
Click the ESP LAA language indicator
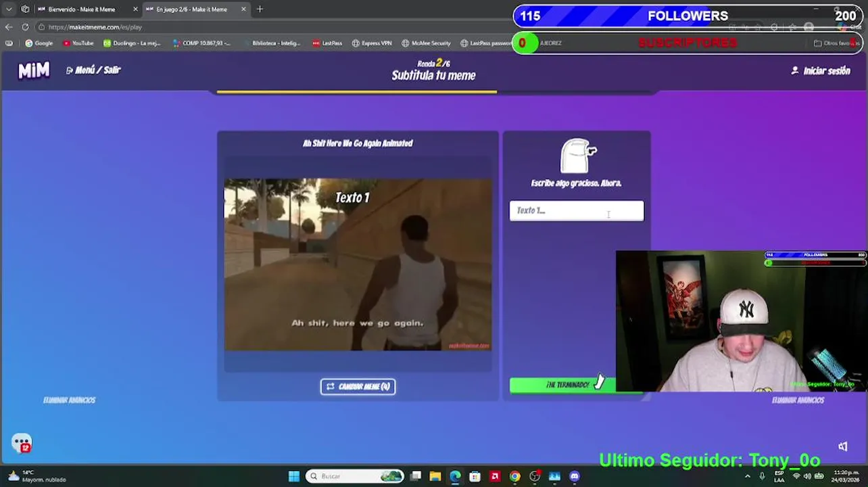click(779, 476)
